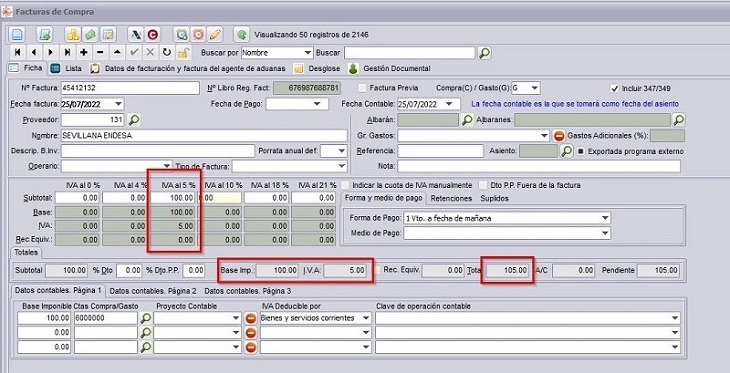The width and height of the screenshot is (730, 373).
Task: Open the first Proyecto Contable dropdown
Action: pos(236,319)
